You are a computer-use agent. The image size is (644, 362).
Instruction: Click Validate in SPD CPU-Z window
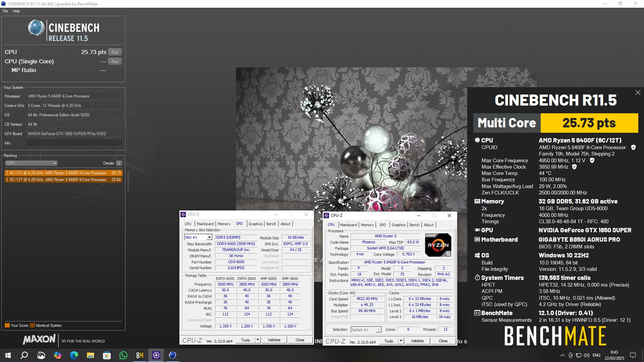(274, 340)
